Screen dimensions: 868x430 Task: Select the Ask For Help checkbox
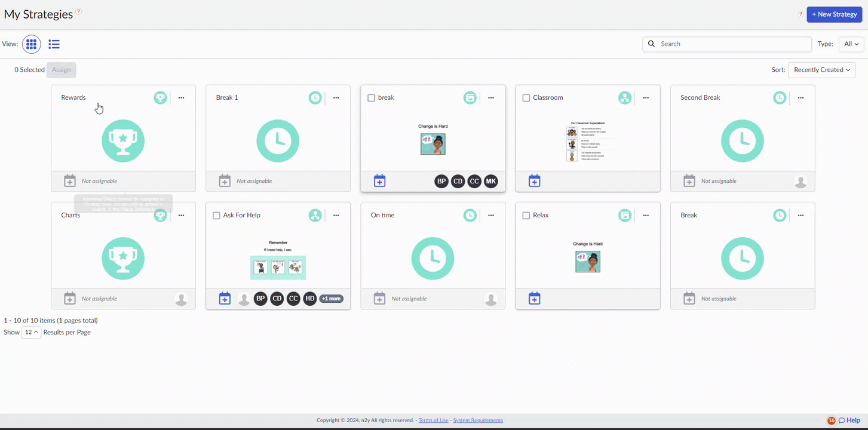[x=216, y=216]
